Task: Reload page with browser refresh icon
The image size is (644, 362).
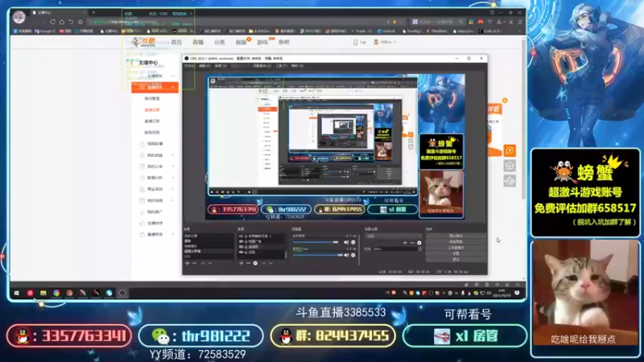Action: tap(52, 22)
